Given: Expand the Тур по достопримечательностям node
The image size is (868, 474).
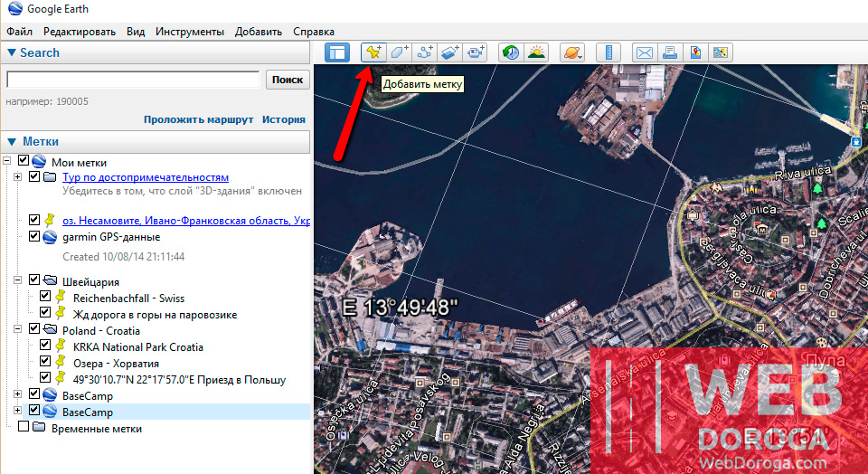Looking at the screenshot, I should [x=18, y=177].
